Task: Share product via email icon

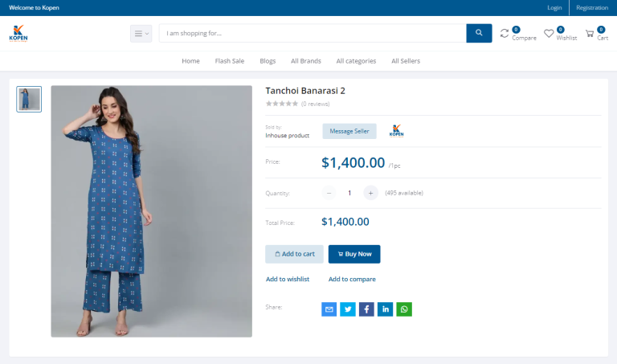Action: 329,309
